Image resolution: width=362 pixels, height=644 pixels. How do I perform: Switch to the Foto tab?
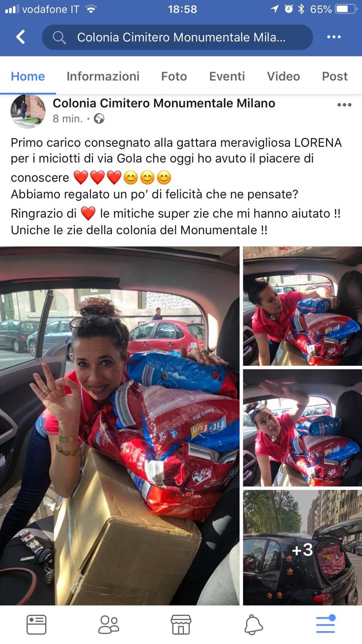[x=174, y=76]
